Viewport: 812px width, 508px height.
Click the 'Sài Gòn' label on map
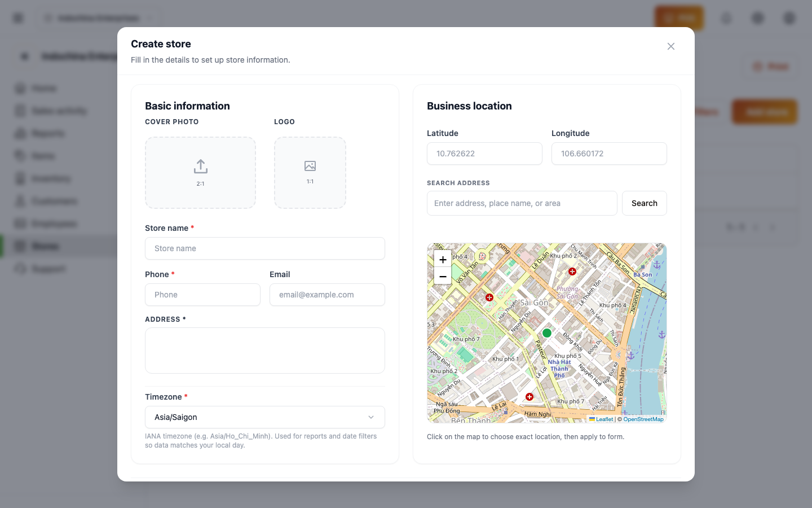pos(534,303)
